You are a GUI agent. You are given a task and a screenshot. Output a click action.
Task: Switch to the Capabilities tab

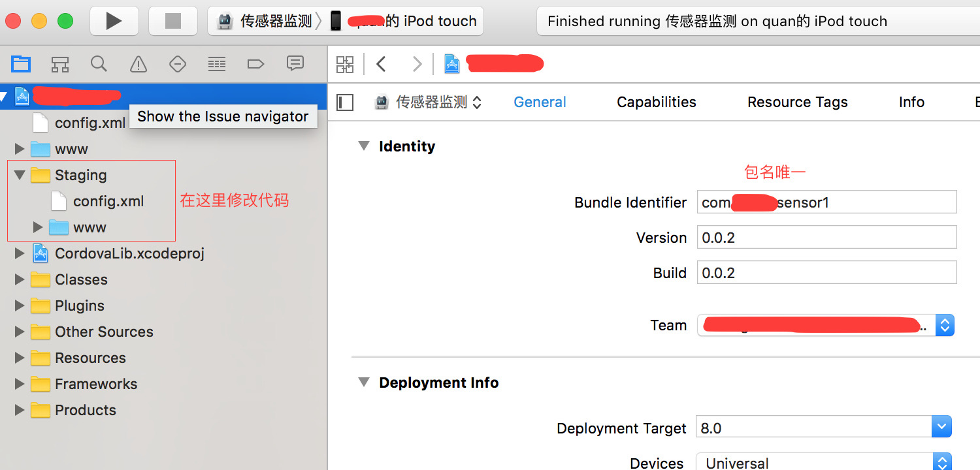(656, 102)
